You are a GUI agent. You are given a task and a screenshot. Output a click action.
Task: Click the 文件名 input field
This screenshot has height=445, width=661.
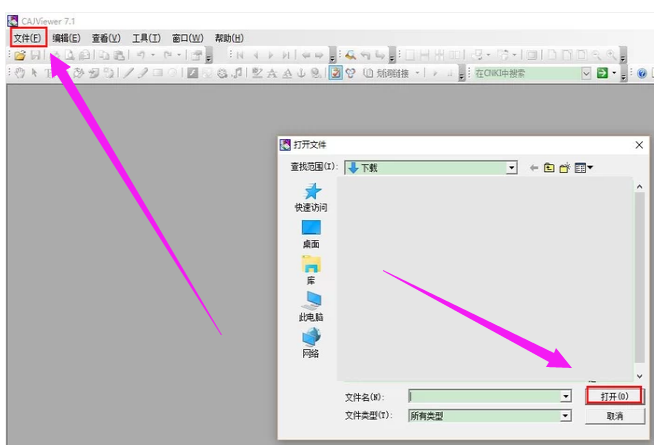485,397
